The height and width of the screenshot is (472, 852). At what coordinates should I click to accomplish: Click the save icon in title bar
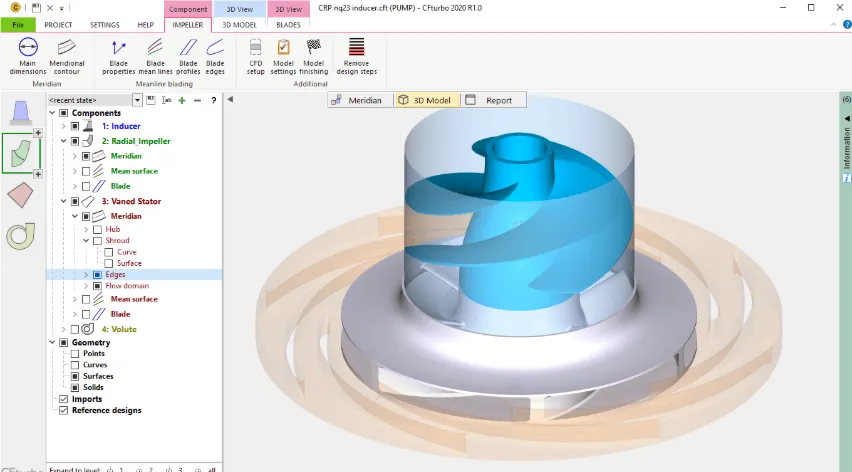[x=36, y=8]
